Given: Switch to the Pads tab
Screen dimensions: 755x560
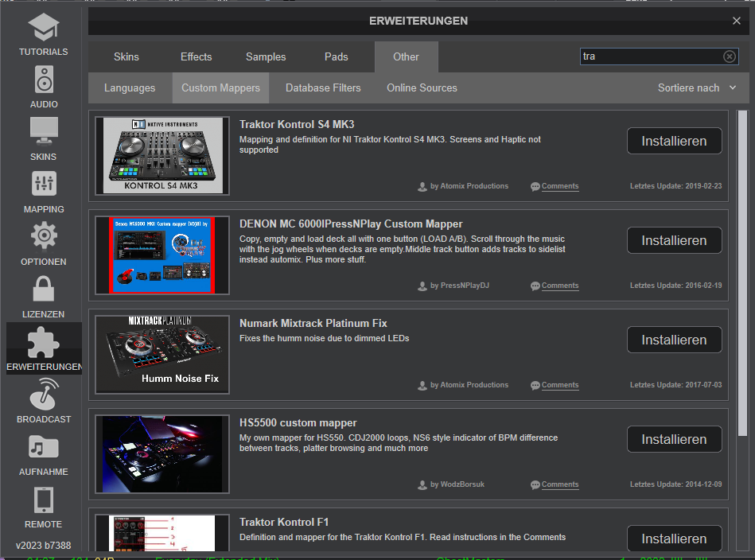Looking at the screenshot, I should pos(336,56).
